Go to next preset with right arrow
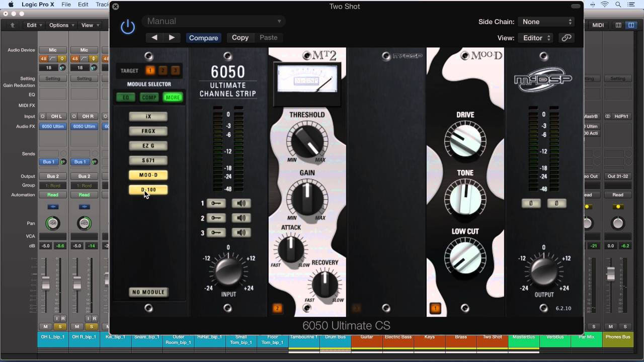 tap(172, 37)
